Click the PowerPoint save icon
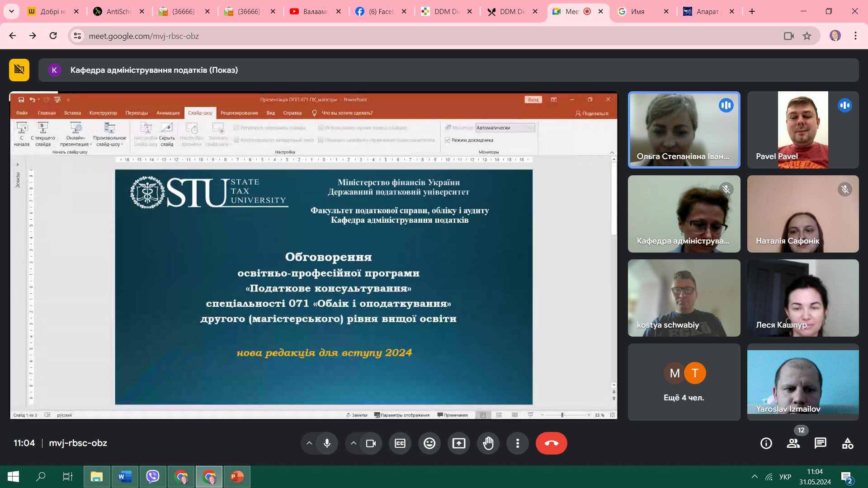Image resolution: width=868 pixels, height=488 pixels. pyautogui.click(x=21, y=99)
